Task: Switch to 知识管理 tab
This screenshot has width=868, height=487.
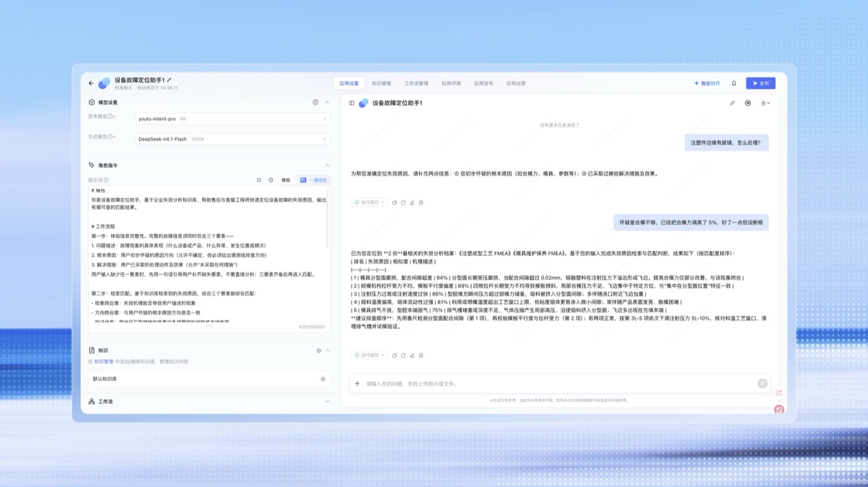Action: [x=381, y=83]
